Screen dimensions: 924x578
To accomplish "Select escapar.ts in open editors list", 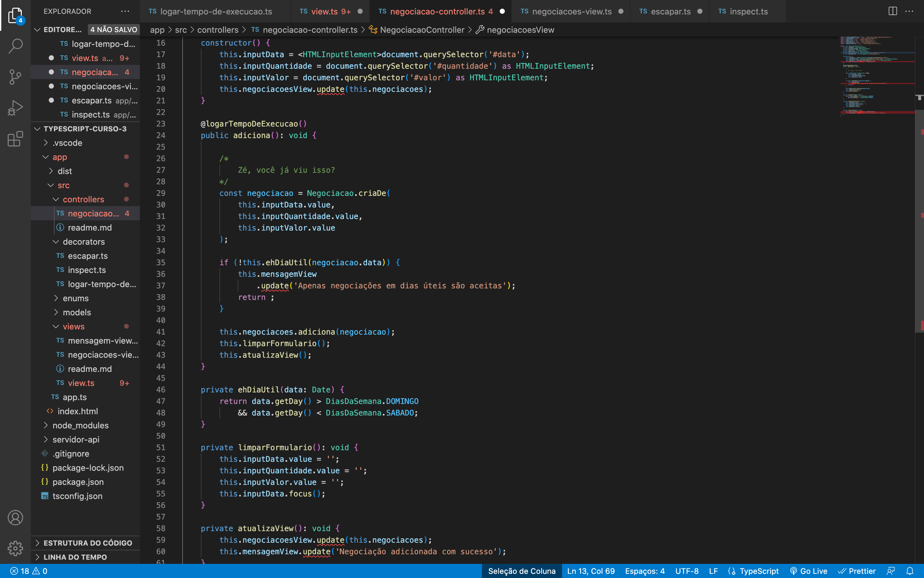I will point(86,101).
